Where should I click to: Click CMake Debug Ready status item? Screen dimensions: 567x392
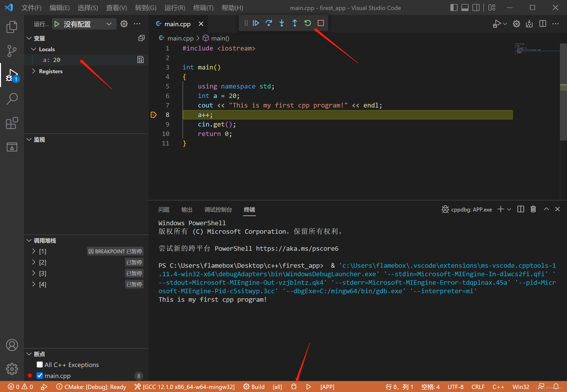(91, 387)
